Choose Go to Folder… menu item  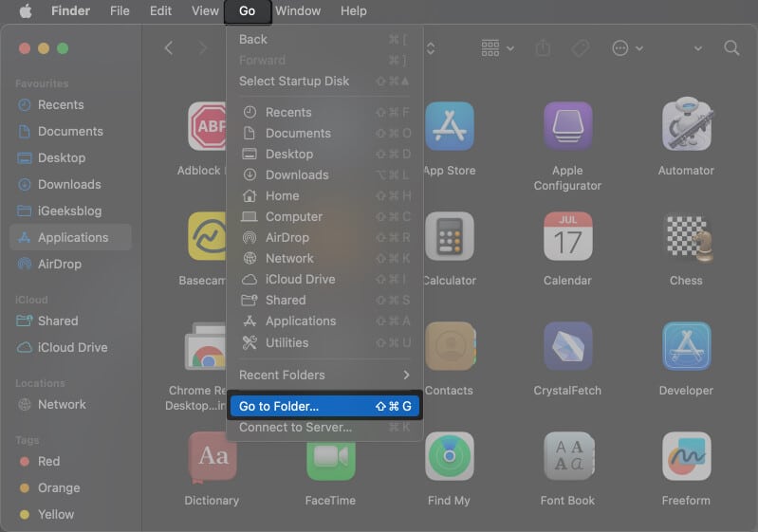324,406
